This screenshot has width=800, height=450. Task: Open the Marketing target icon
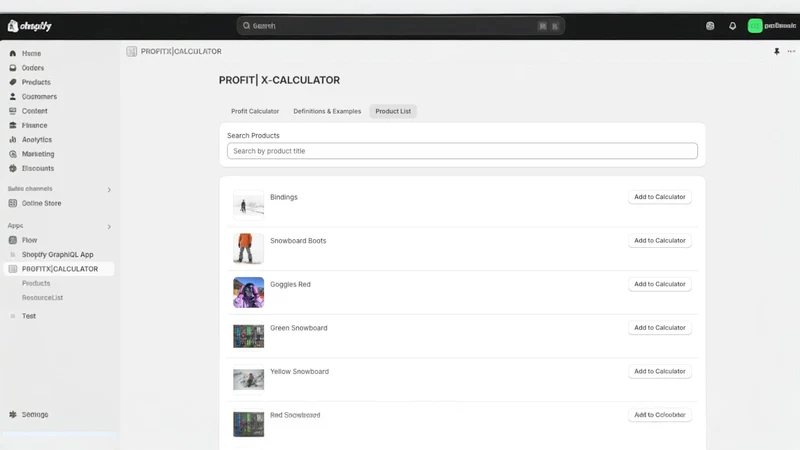tap(13, 154)
